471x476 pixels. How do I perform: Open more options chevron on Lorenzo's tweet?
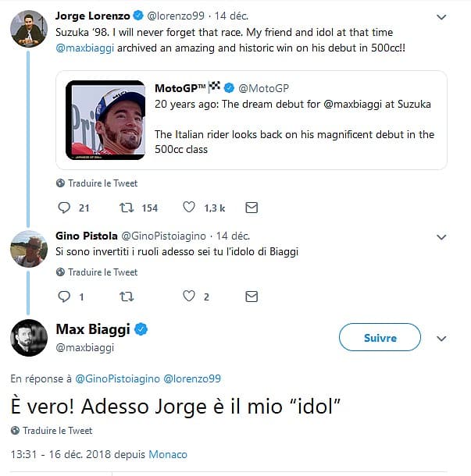pos(442,17)
